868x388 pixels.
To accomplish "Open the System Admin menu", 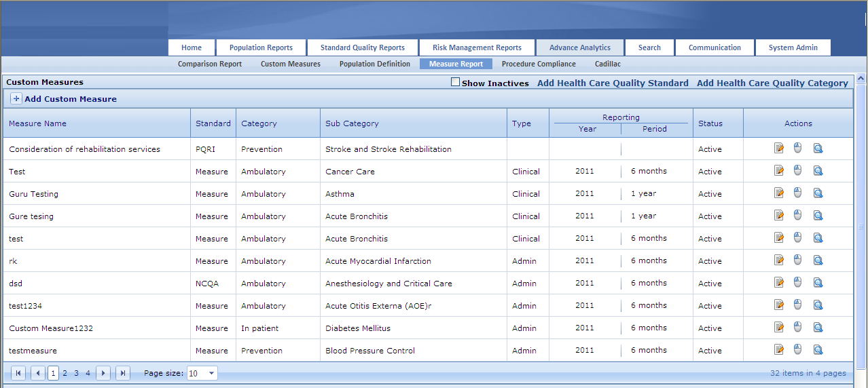I will pos(793,47).
